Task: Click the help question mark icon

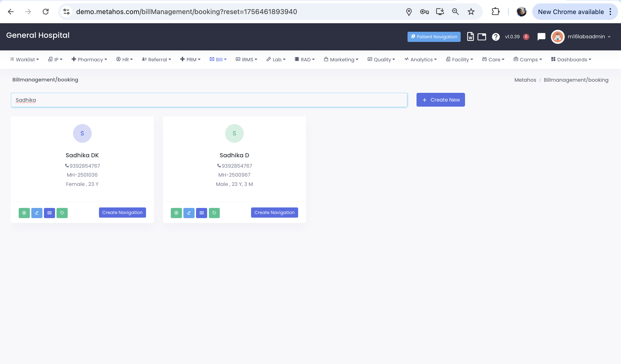Action: tap(496, 37)
